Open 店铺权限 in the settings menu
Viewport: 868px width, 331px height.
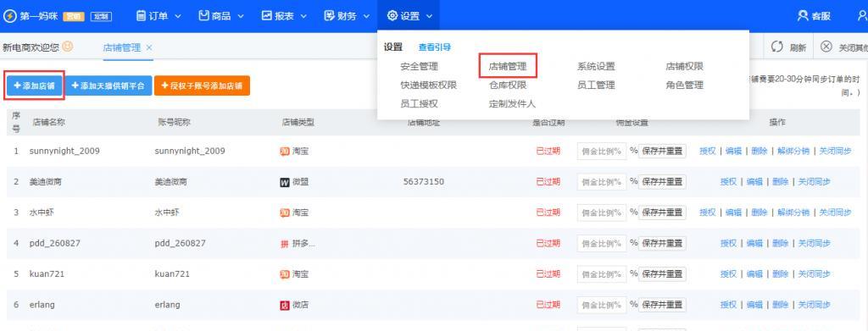pyautogui.click(x=685, y=66)
